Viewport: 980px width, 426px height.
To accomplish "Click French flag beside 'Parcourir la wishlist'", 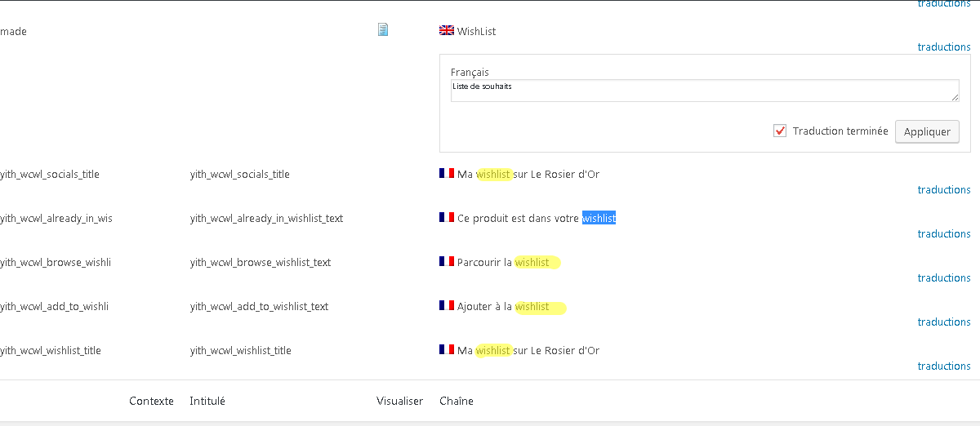I will (x=447, y=262).
